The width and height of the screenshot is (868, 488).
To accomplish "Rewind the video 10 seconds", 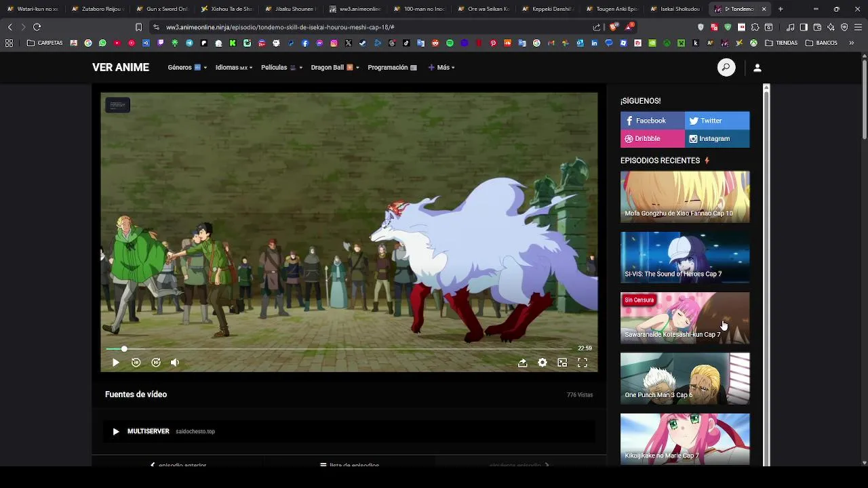I will 136,363.
